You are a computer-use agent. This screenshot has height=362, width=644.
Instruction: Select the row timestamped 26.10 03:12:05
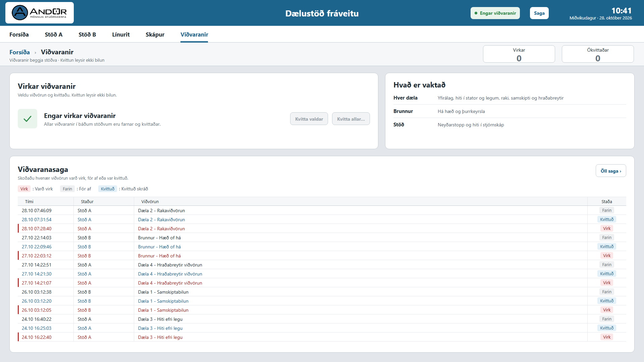(322, 310)
